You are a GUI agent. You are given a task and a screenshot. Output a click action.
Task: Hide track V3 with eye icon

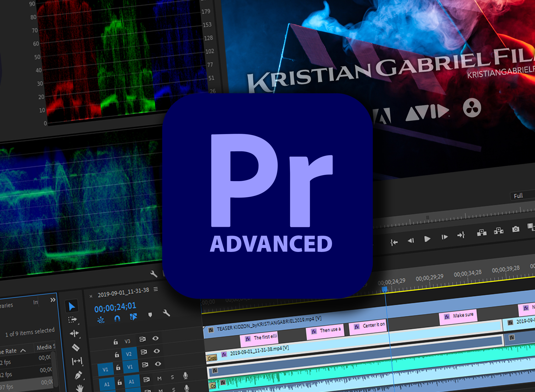coord(155,338)
